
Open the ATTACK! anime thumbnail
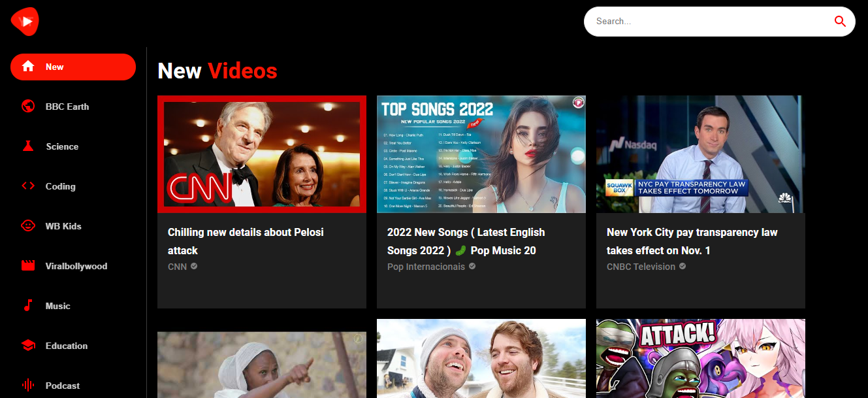(x=701, y=358)
